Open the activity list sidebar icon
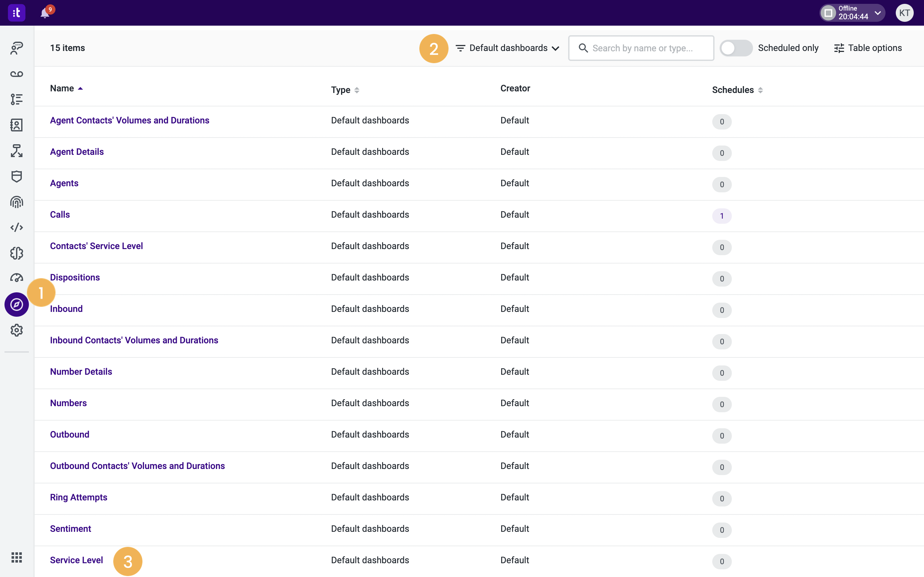The width and height of the screenshot is (924, 577). click(16, 99)
